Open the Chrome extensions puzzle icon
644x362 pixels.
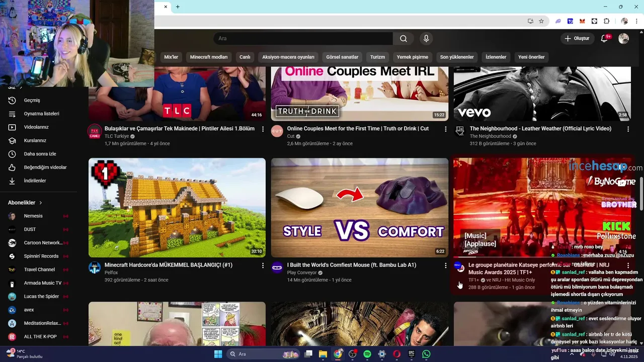[606, 21]
